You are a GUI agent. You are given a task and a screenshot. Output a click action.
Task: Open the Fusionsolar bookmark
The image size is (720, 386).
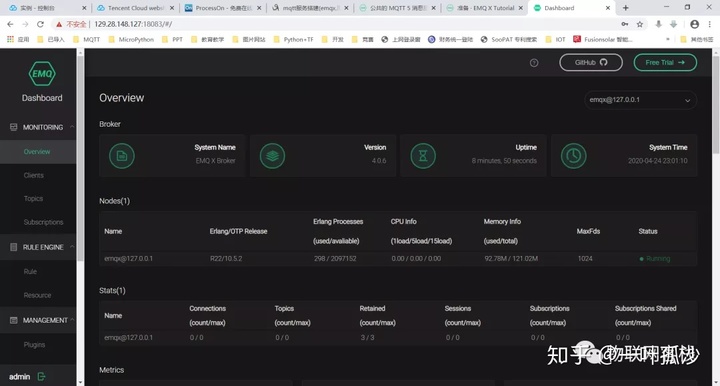click(603, 39)
